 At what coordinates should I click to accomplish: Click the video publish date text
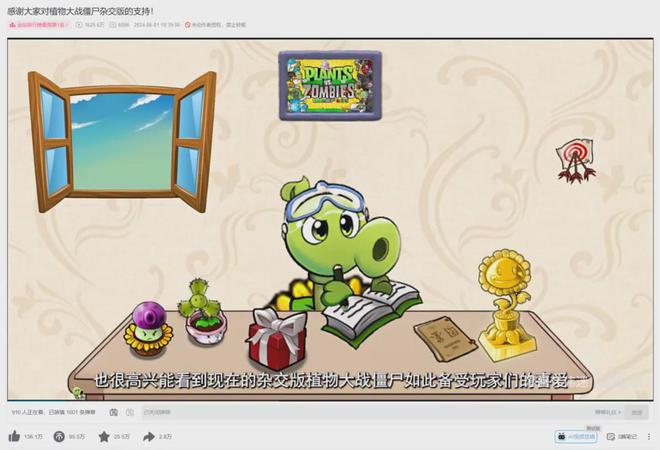pyautogui.click(x=157, y=25)
